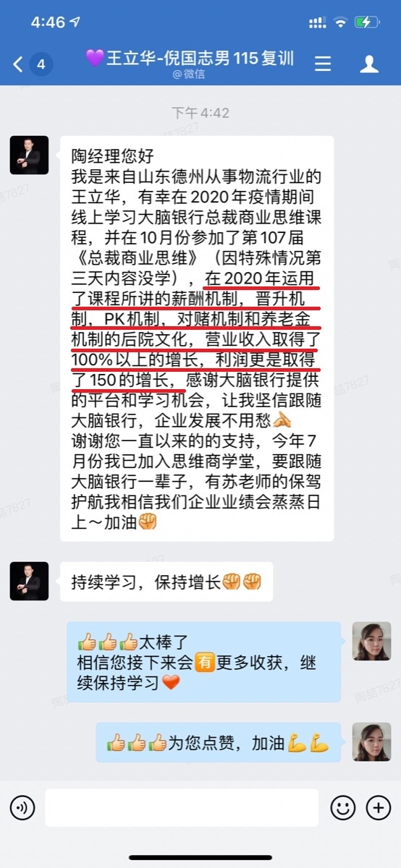
Task: Tap the chat title 王立华-倪国志男 115 复训
Action: tap(190, 59)
